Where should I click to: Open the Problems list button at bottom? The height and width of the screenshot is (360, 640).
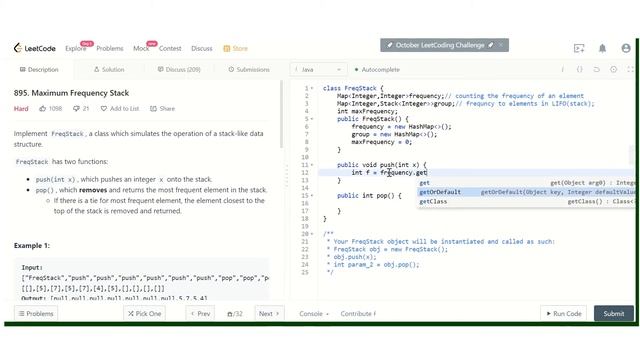point(36,313)
